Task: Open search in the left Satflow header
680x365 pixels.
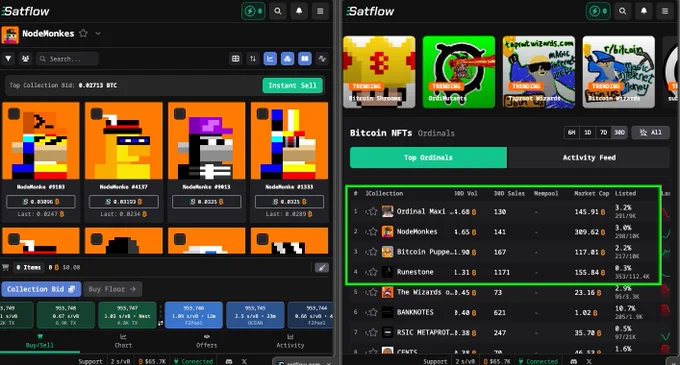Action: click(x=278, y=11)
